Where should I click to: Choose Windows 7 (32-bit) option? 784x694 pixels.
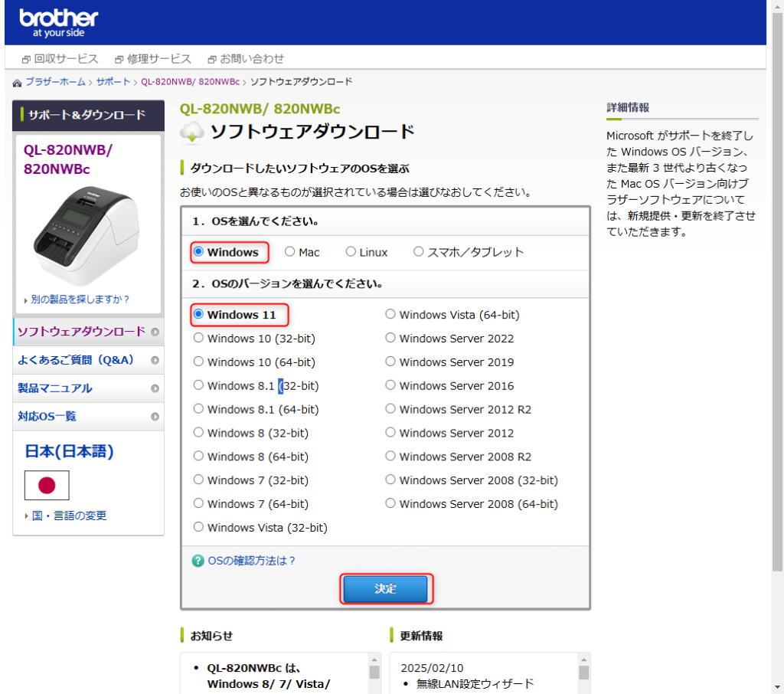198,480
